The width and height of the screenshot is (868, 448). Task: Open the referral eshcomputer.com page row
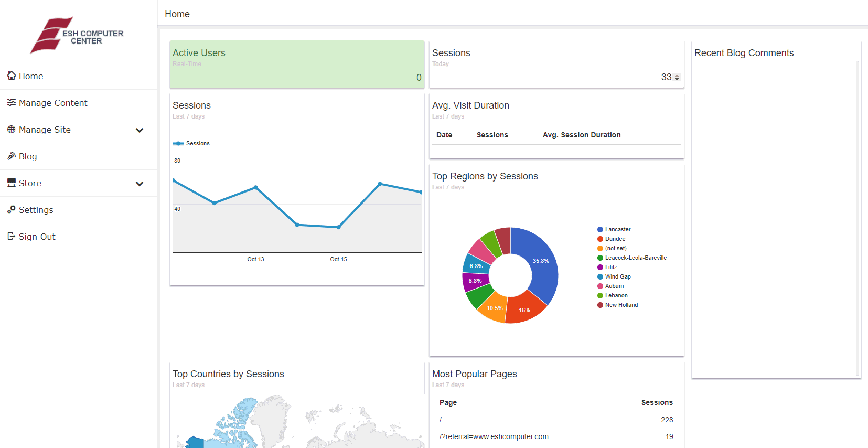pos(494,436)
